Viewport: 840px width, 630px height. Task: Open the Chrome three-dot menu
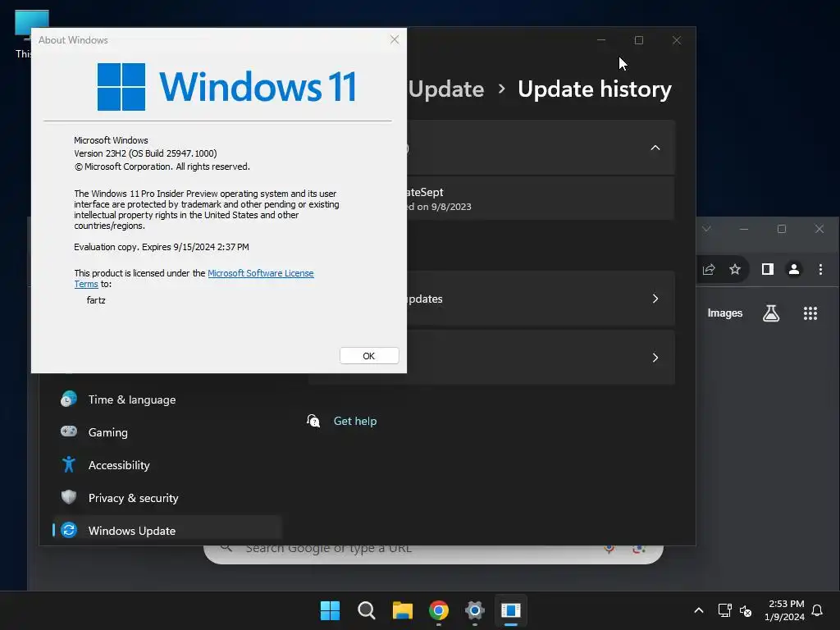tap(820, 269)
